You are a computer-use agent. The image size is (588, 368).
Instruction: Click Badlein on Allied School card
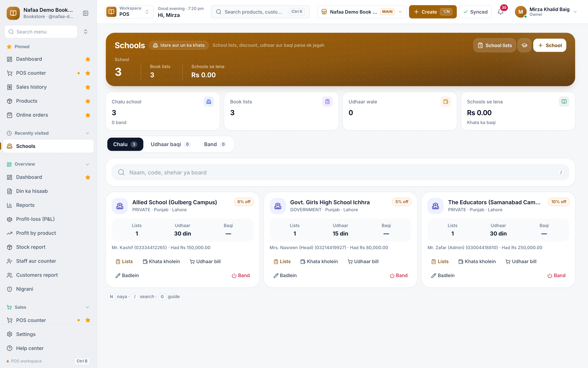click(127, 275)
